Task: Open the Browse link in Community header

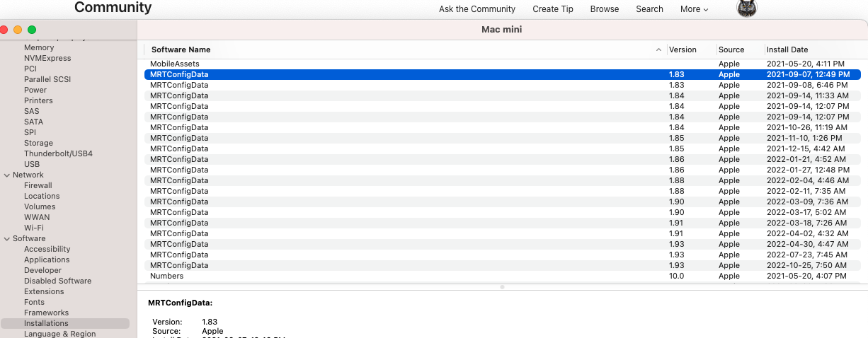Action: click(605, 9)
